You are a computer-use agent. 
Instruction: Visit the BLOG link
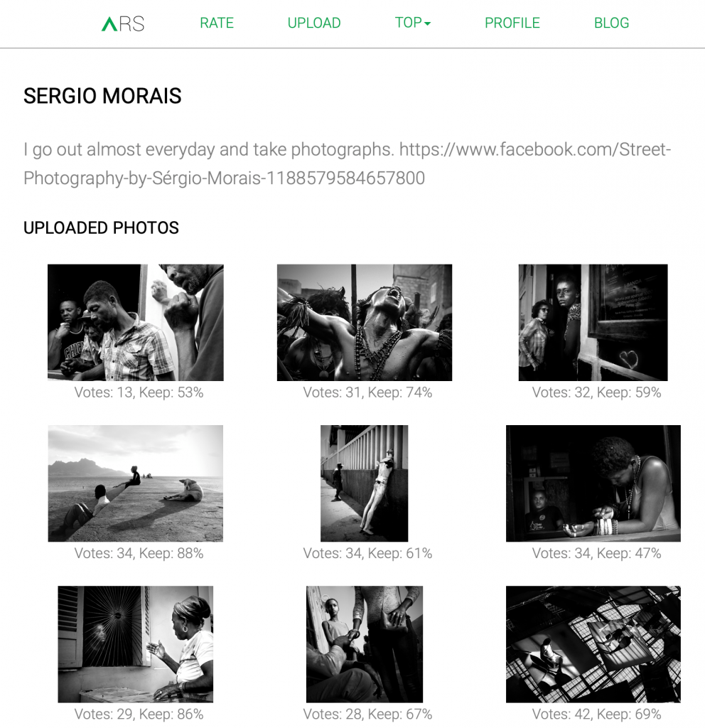point(612,23)
